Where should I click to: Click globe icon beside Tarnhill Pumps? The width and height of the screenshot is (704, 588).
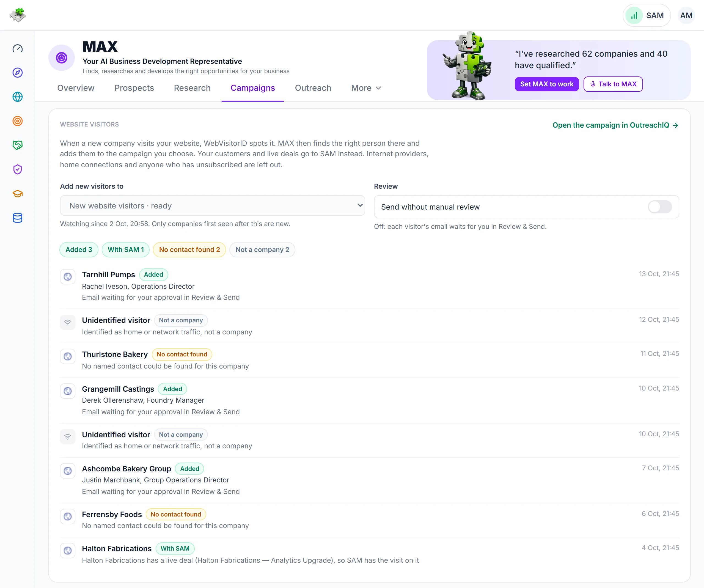click(68, 277)
